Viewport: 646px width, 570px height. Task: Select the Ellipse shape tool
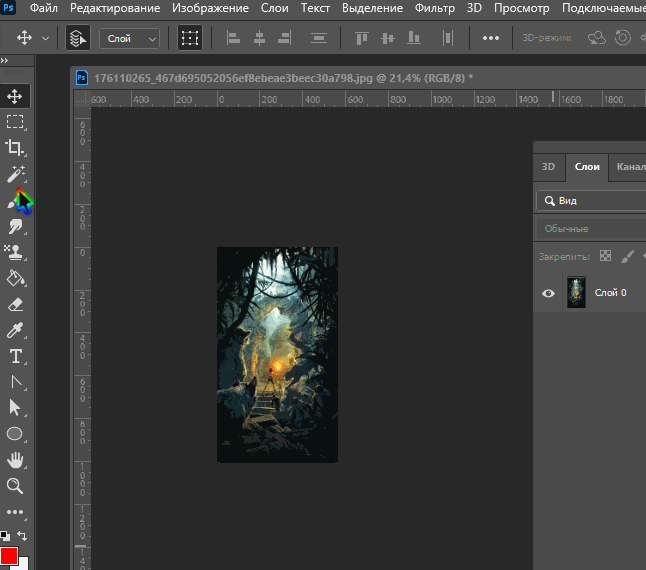(x=15, y=434)
